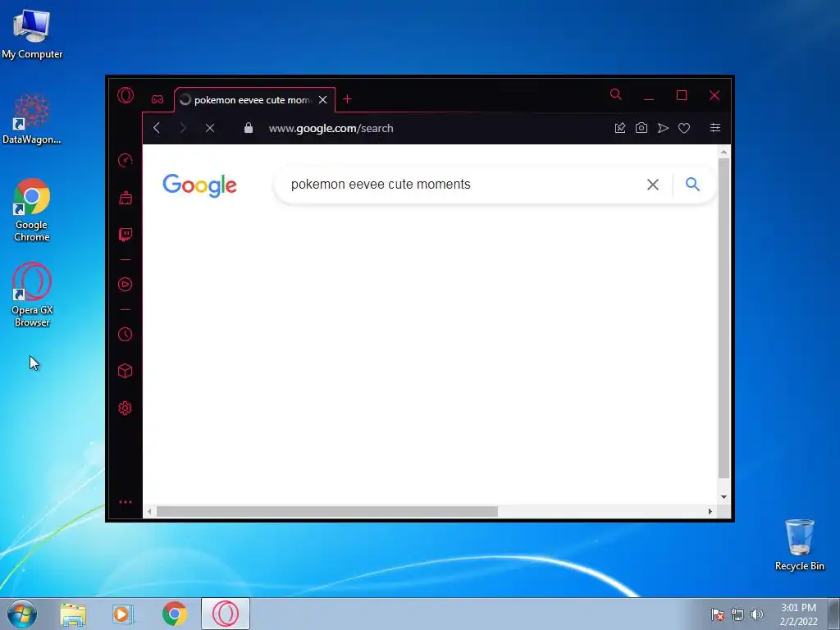Open Settings gear in sidebar
This screenshot has width=840, height=630.
tap(126, 409)
